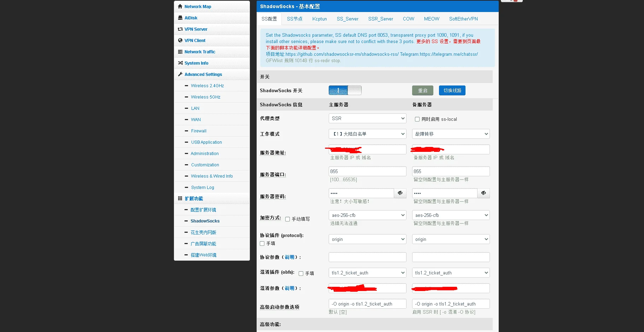This screenshot has height=332, width=644.
Task: Check the protocol 手填 checkbox
Action: coord(262,243)
